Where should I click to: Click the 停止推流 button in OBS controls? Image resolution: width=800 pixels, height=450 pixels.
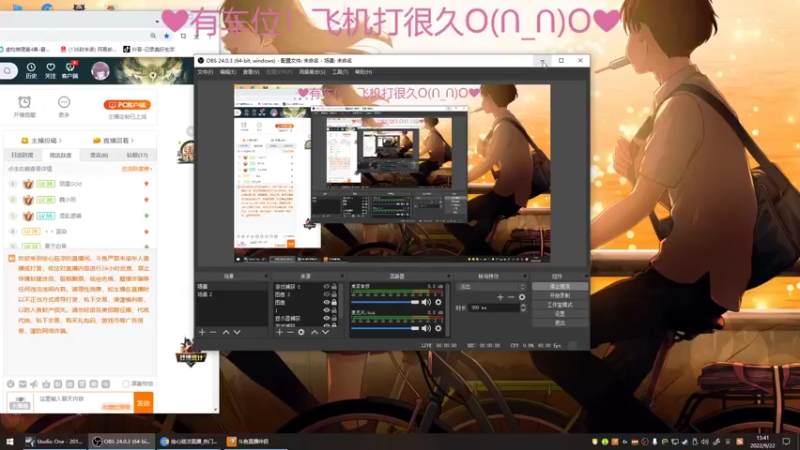pyautogui.click(x=560, y=287)
